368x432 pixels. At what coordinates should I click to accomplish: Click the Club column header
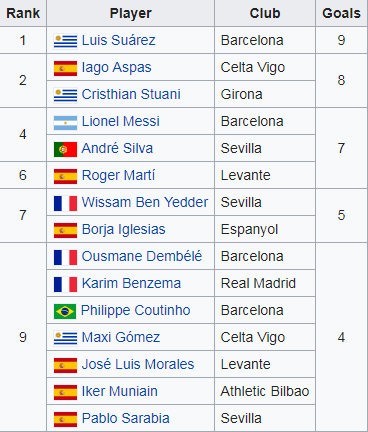click(x=265, y=13)
